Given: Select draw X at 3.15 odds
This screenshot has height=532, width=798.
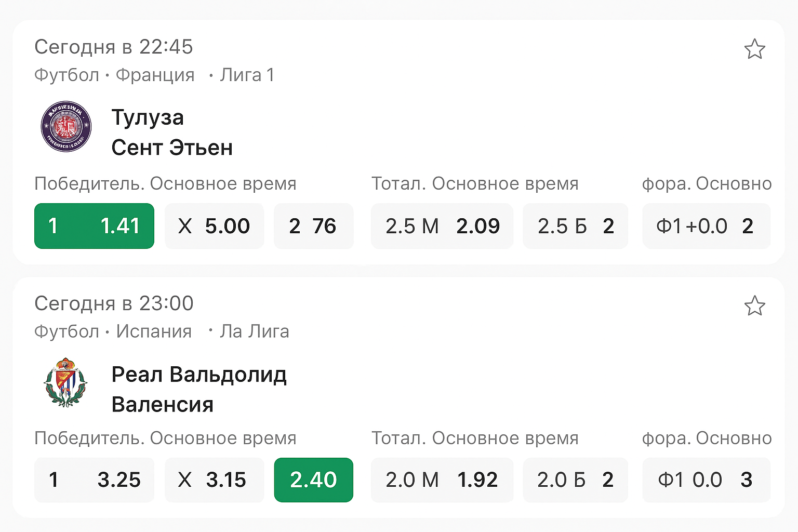Looking at the screenshot, I should [x=214, y=480].
